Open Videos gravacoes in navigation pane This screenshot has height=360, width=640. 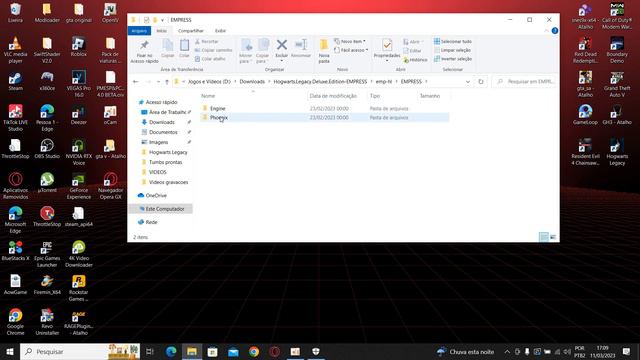[x=168, y=182]
